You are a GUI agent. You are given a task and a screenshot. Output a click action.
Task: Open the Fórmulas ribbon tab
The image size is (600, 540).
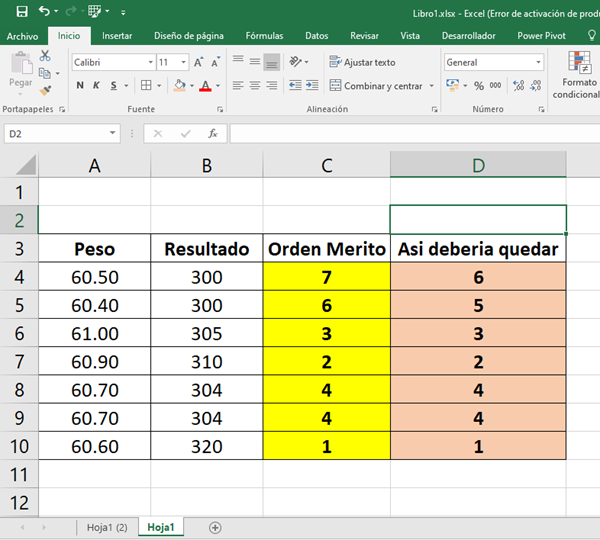(264, 36)
